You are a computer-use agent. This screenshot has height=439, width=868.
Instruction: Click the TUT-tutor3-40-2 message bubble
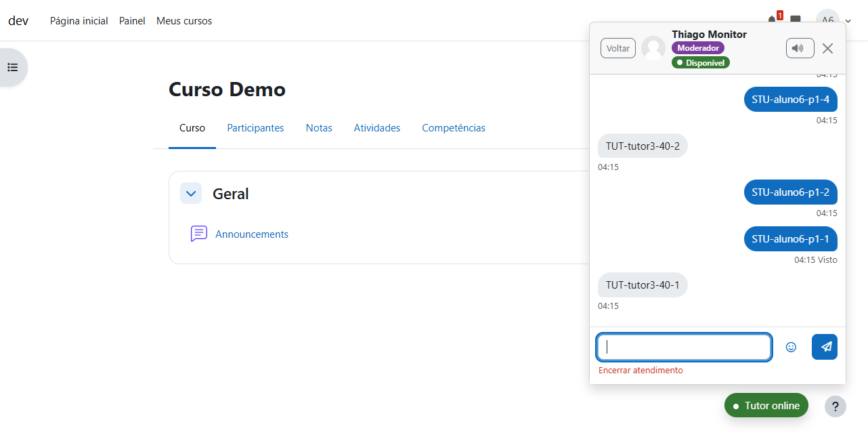pyautogui.click(x=643, y=146)
